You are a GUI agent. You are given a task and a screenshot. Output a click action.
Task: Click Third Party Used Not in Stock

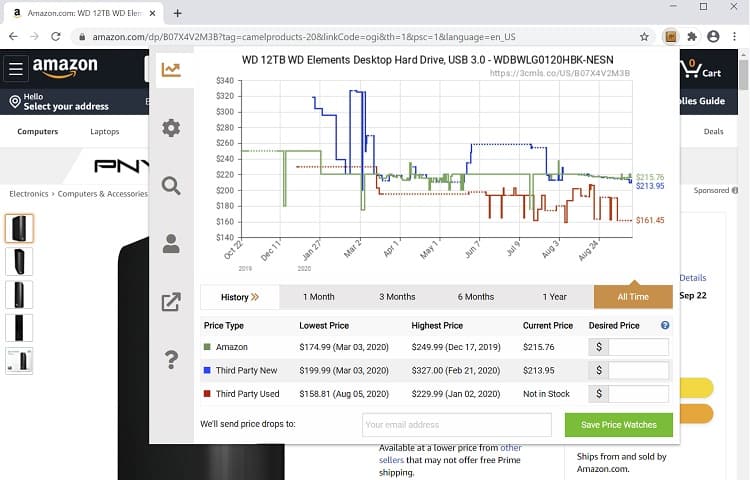[x=546, y=394]
